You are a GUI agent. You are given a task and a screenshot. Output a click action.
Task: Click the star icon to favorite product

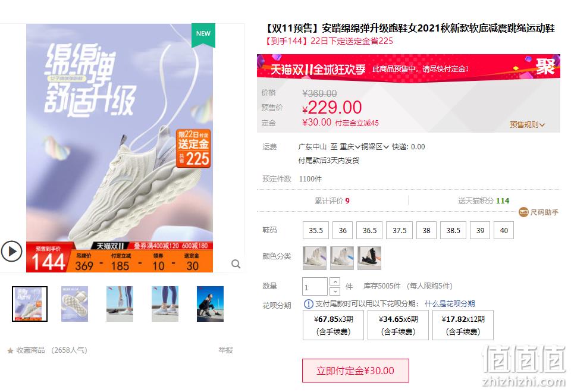[x=10, y=350]
